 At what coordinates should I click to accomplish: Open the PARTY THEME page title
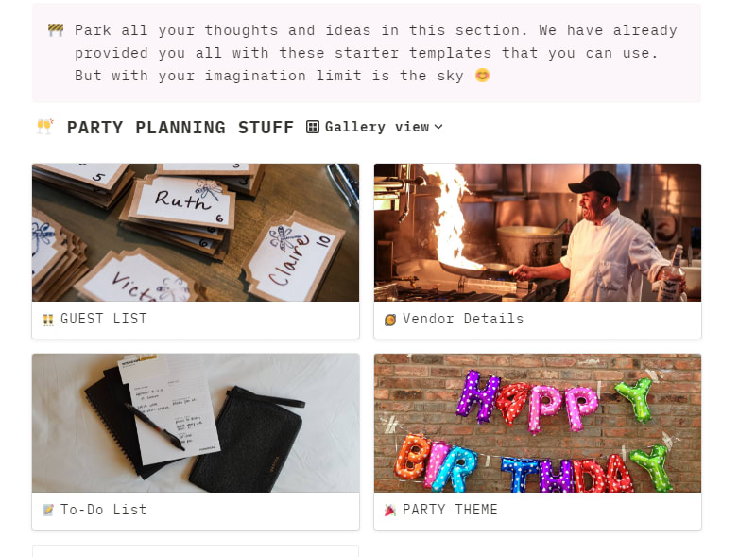point(450,510)
